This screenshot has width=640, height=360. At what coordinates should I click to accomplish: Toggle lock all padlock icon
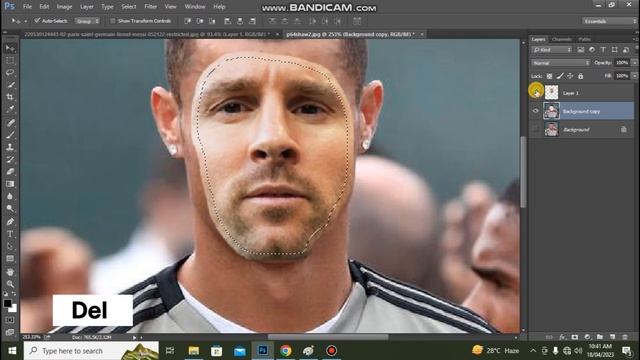pyautogui.click(x=580, y=76)
